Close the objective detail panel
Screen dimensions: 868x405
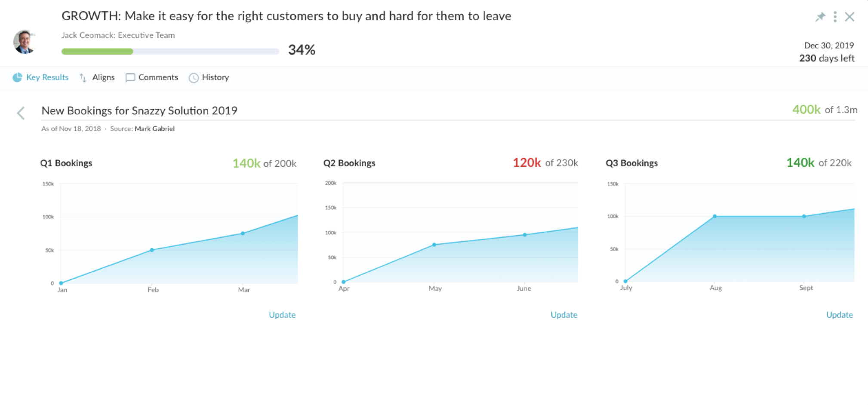coord(850,17)
